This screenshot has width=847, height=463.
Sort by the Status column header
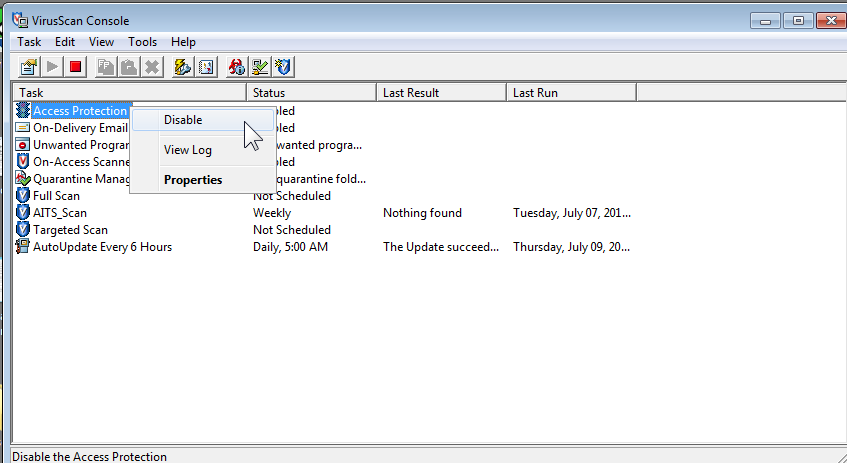pyautogui.click(x=312, y=92)
